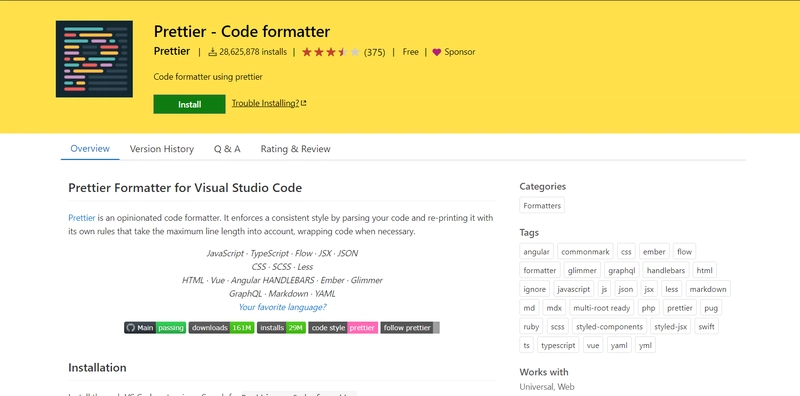Select the ts tag

[x=527, y=345]
